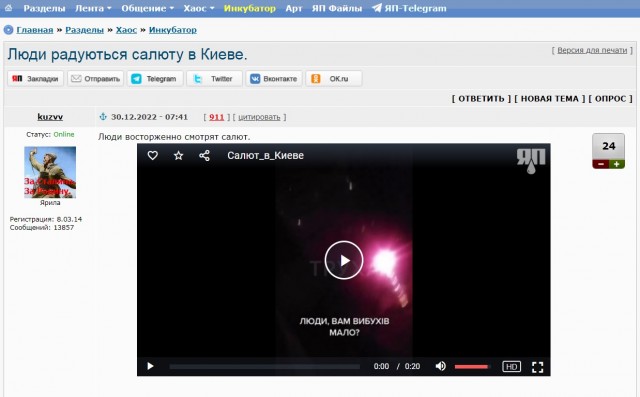Open the Инкубатор tab in navigation bar

point(250,8)
